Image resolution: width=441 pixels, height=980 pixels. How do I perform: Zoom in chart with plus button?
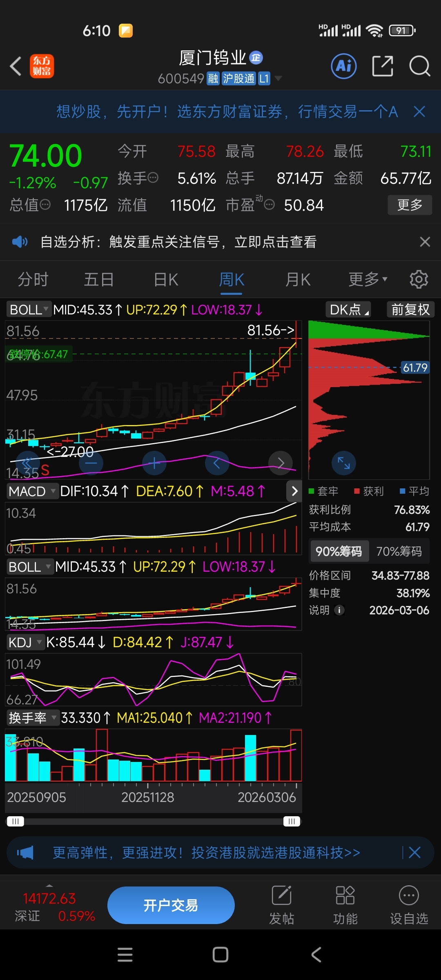coord(154,463)
